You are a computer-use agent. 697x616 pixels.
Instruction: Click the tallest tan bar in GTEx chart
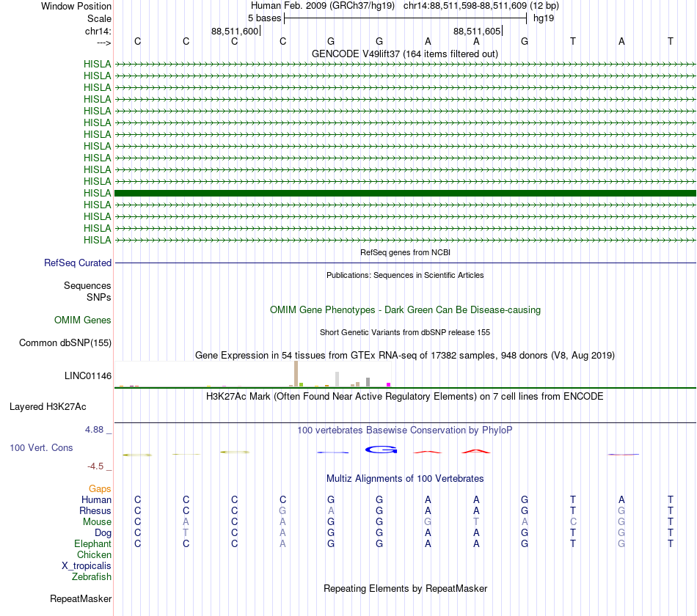296,374
